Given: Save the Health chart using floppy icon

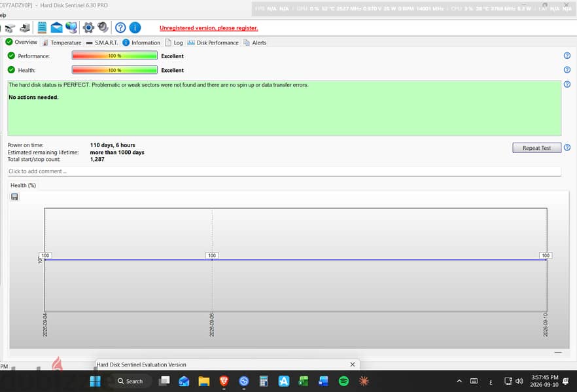Looking at the screenshot, I should [14, 197].
